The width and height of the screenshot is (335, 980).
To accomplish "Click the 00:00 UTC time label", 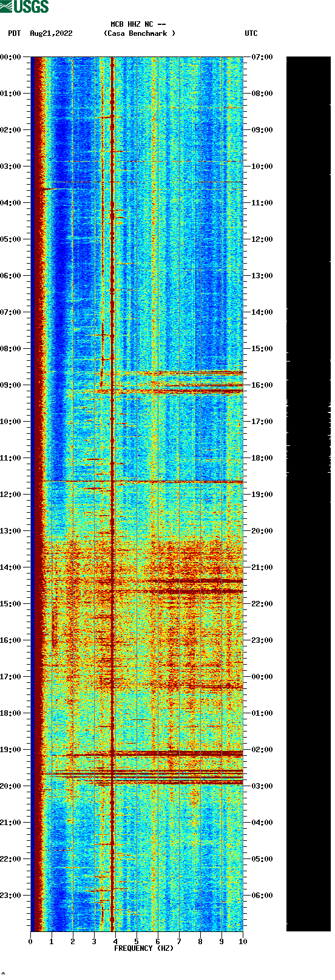I will (x=262, y=677).
